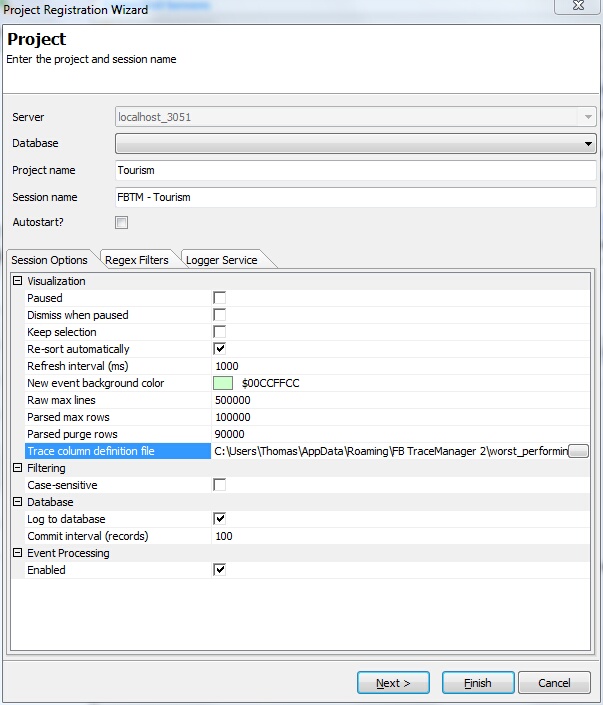Collapse the Event Processing group
The height and width of the screenshot is (705, 603).
(18, 553)
